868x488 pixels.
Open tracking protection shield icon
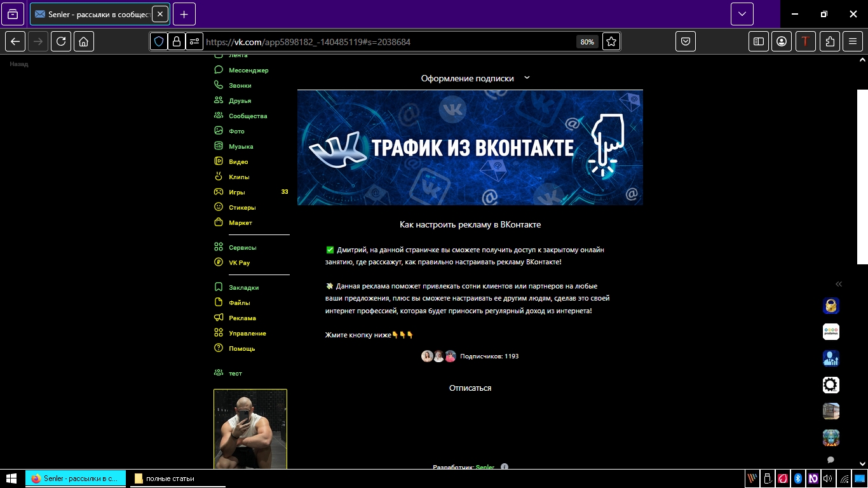click(159, 41)
